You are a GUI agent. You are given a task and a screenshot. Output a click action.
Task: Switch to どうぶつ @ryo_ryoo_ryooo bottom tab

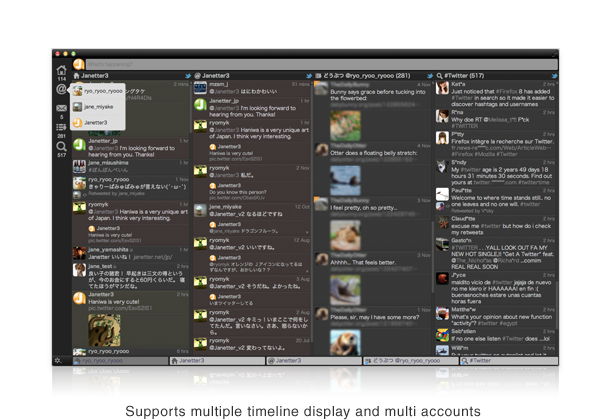coord(410,361)
